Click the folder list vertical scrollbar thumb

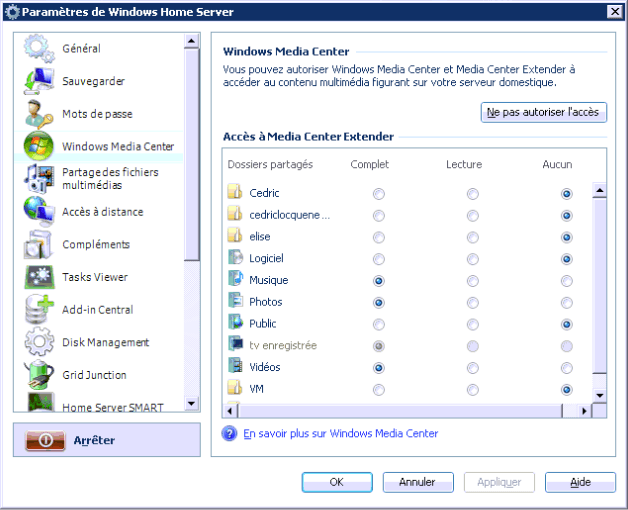(x=600, y=286)
